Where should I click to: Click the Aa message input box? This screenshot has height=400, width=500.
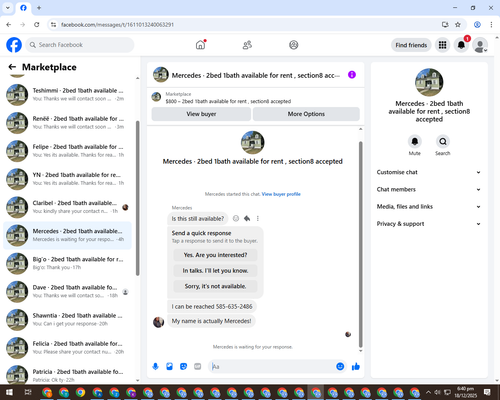[273, 367]
